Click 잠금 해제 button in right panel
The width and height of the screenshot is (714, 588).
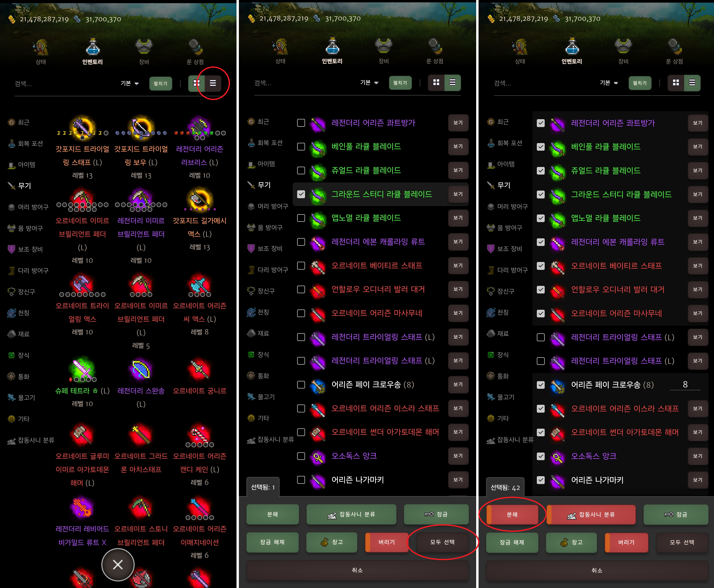click(512, 543)
